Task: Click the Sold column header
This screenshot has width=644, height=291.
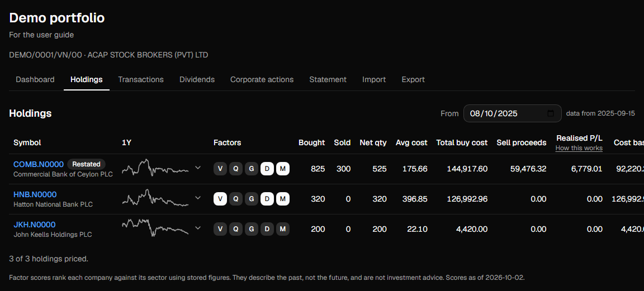Action: point(342,143)
